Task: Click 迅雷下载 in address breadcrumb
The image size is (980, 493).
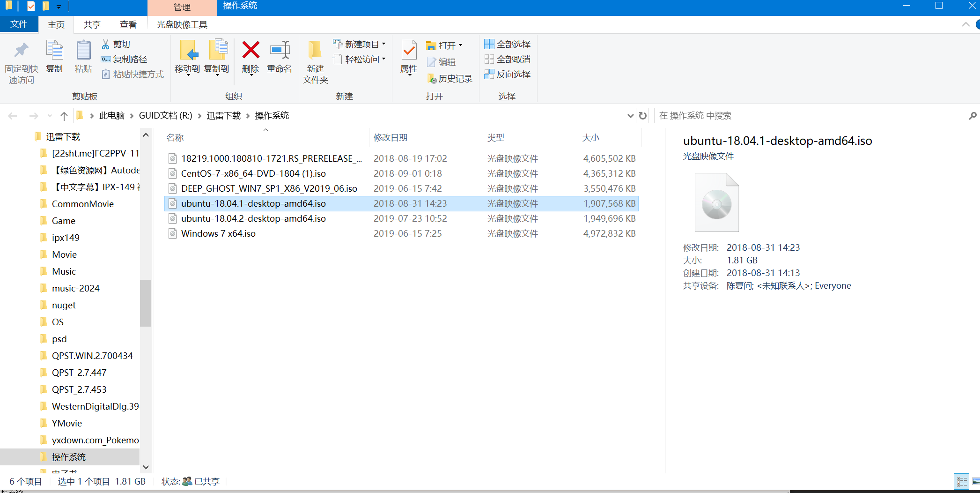Action: (224, 116)
